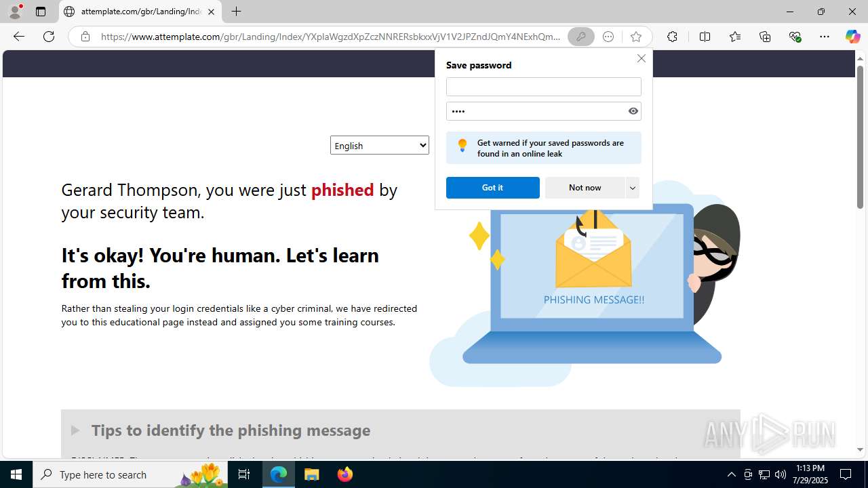Open the password manager key icon
This screenshot has height=488, width=868.
coord(581,37)
